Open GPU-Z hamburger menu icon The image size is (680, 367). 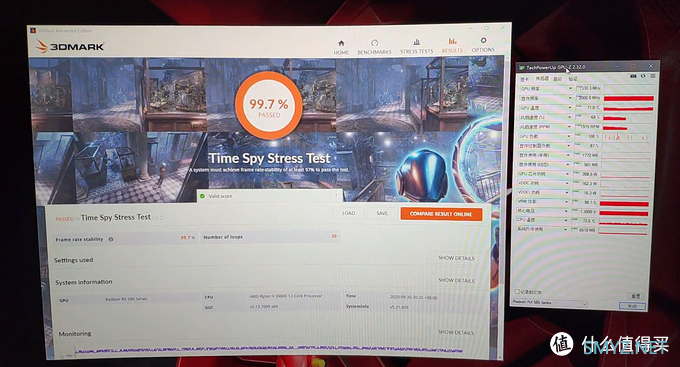tap(652, 76)
